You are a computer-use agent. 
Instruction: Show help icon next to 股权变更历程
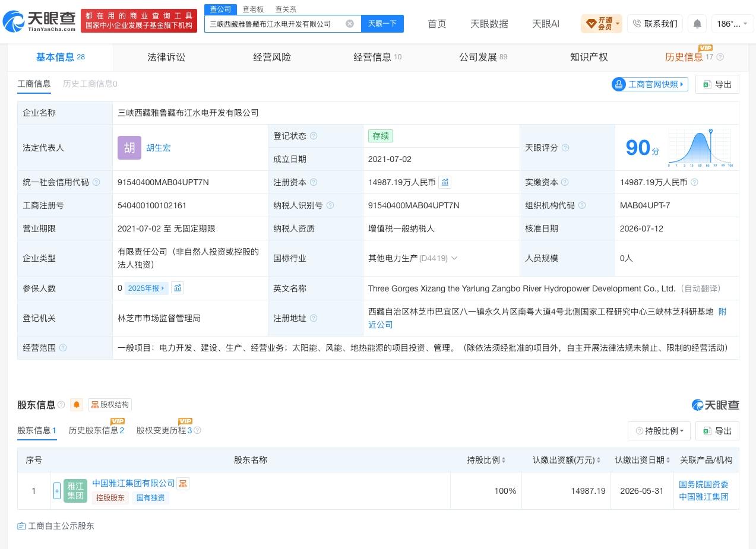click(x=198, y=430)
